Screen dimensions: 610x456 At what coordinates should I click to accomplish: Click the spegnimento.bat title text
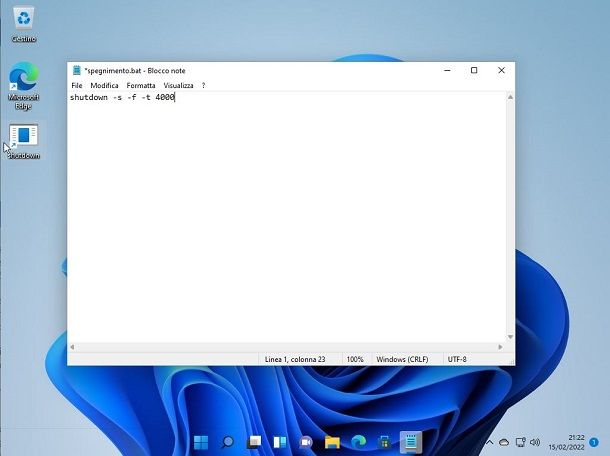[x=113, y=71]
